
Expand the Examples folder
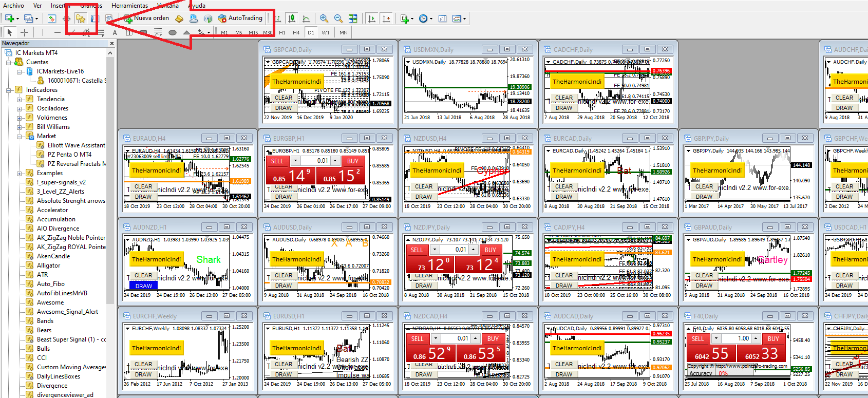point(19,173)
